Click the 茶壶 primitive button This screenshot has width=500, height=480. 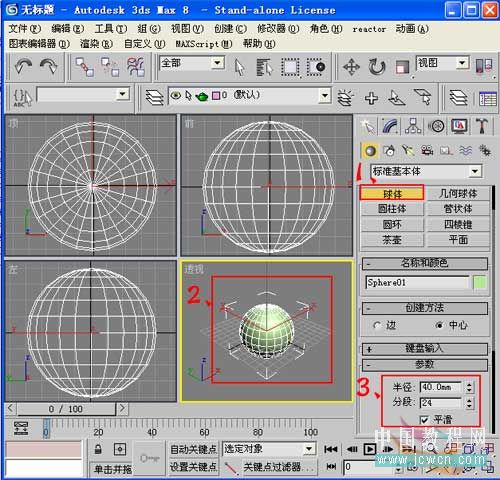click(x=392, y=240)
